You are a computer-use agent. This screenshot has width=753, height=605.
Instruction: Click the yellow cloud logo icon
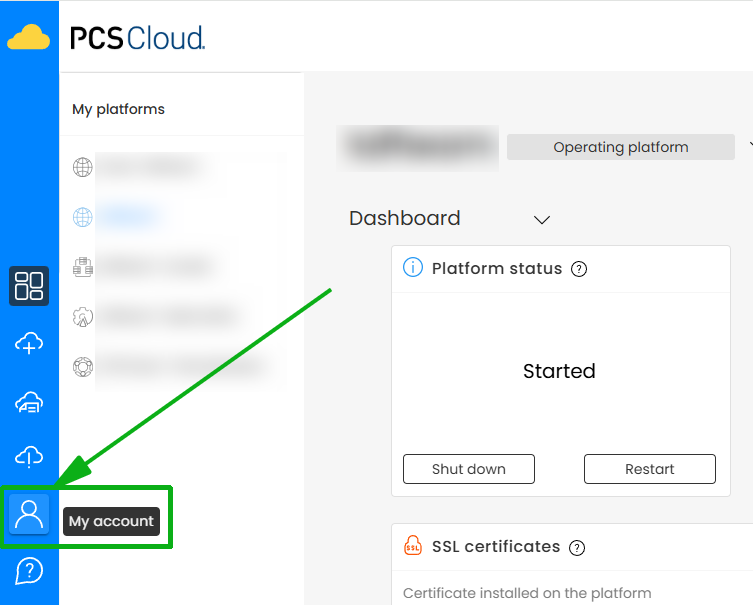pyautogui.click(x=28, y=37)
